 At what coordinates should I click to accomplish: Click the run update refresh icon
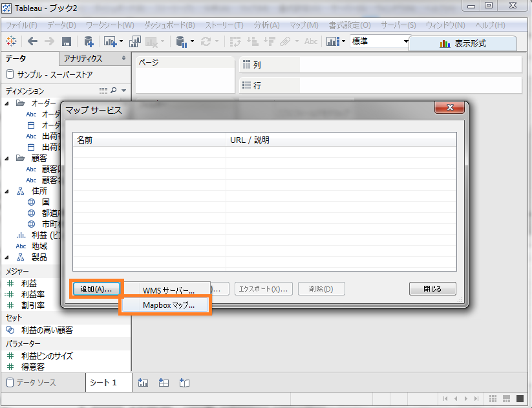click(x=206, y=41)
